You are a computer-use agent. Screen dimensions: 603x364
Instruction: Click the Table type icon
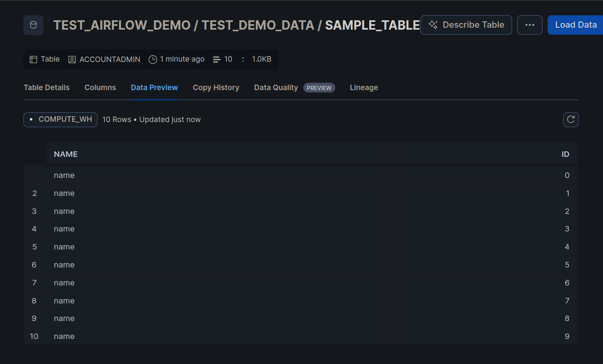tap(34, 59)
